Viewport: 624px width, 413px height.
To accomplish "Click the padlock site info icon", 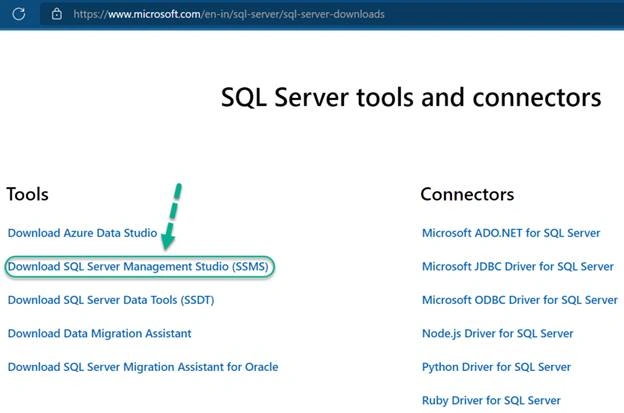I will tap(57, 14).
